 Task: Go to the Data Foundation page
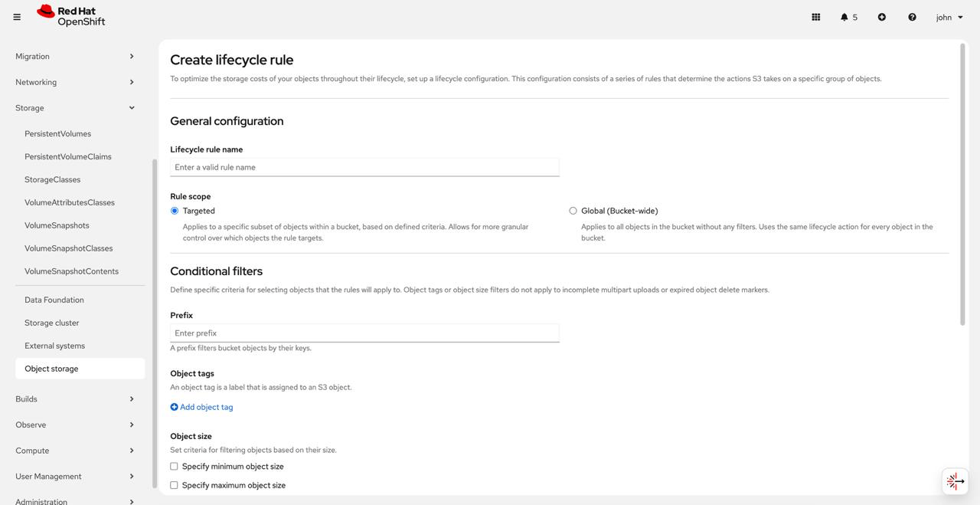click(54, 300)
